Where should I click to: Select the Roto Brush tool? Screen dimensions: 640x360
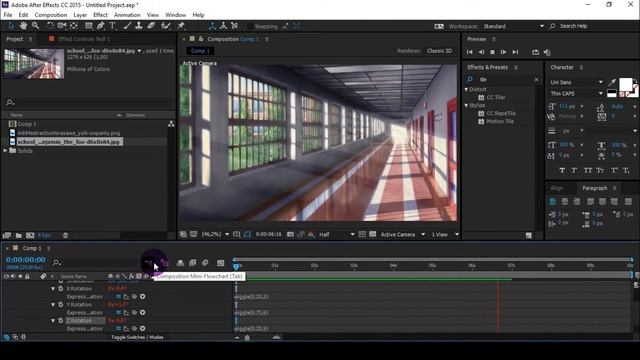165,26
